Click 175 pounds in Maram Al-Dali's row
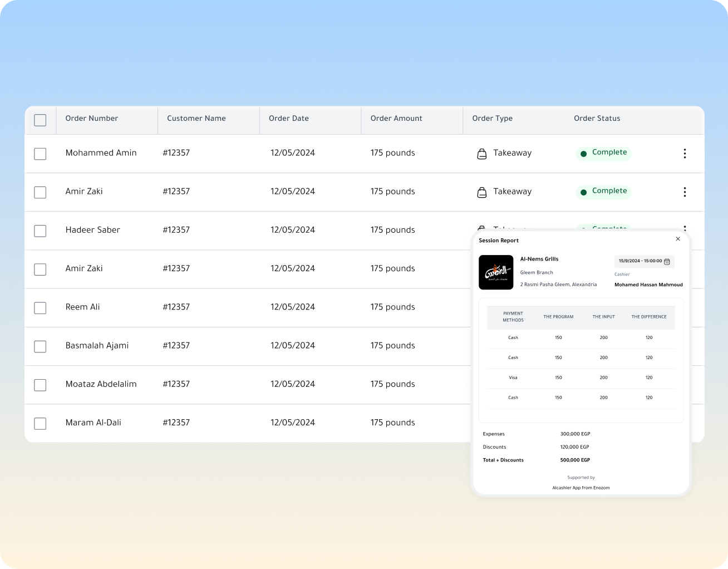The width and height of the screenshot is (728, 569). pyautogui.click(x=393, y=423)
